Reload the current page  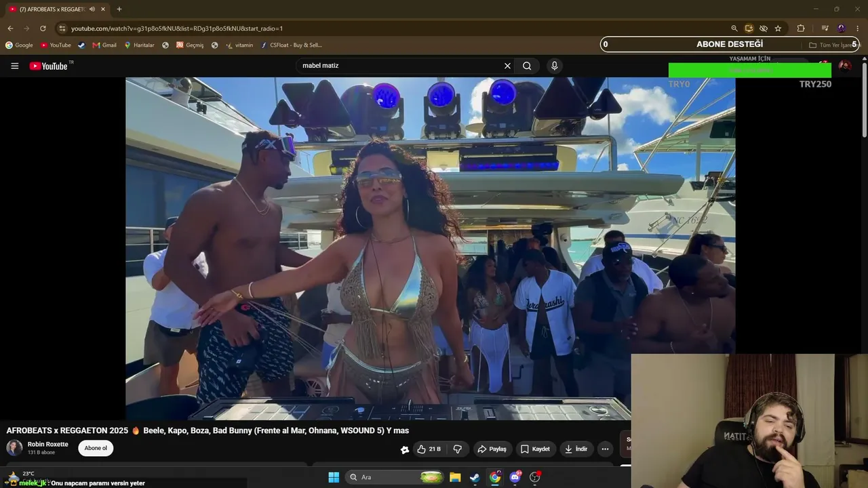pyautogui.click(x=43, y=28)
